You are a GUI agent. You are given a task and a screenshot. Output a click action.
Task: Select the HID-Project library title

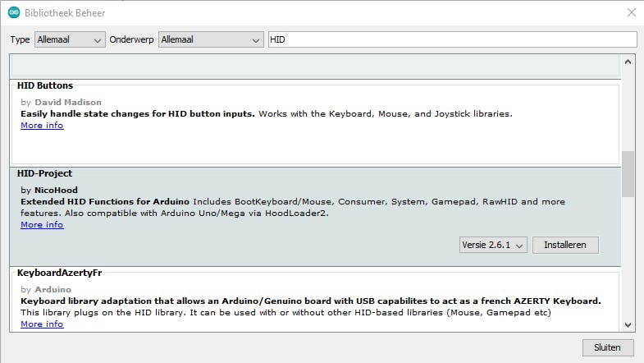pyautogui.click(x=45, y=173)
